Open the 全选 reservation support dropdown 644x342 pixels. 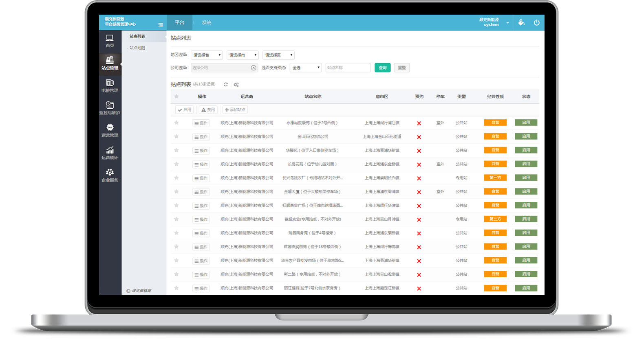tap(306, 68)
